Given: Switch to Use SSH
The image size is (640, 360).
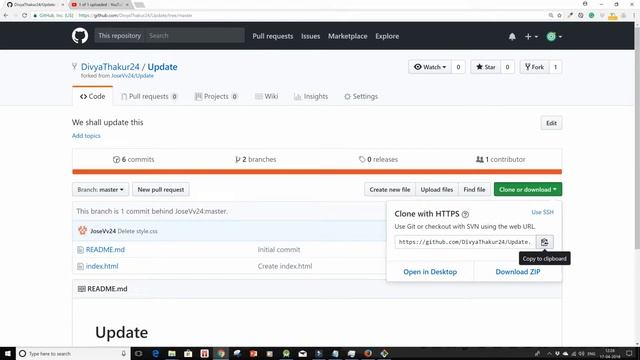Looking at the screenshot, I should pyautogui.click(x=542, y=212).
